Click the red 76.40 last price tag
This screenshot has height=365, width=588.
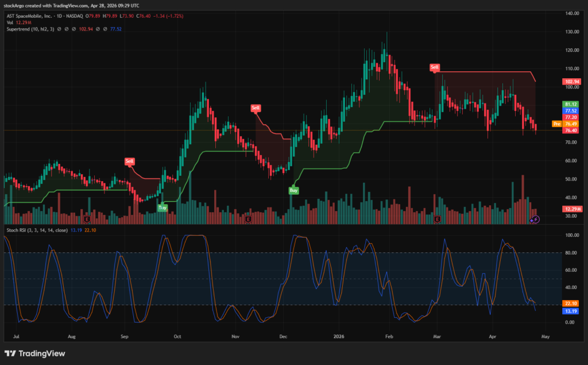click(571, 130)
